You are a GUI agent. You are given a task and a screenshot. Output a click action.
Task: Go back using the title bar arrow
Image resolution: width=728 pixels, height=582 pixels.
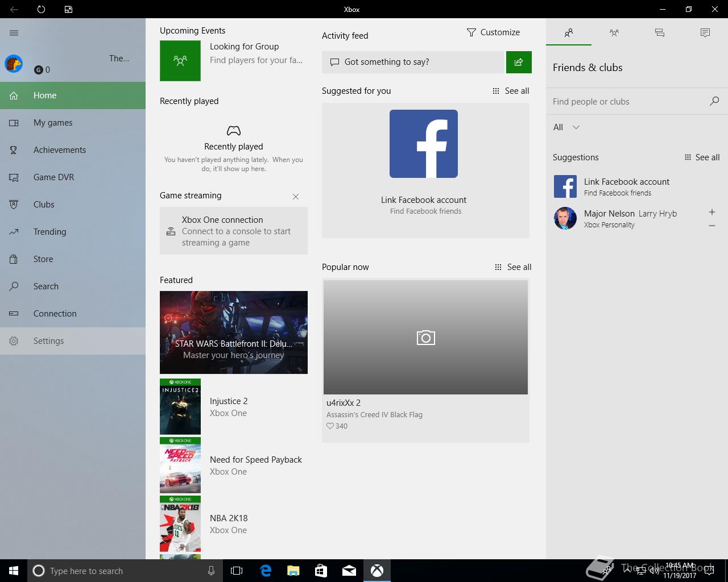click(x=14, y=9)
